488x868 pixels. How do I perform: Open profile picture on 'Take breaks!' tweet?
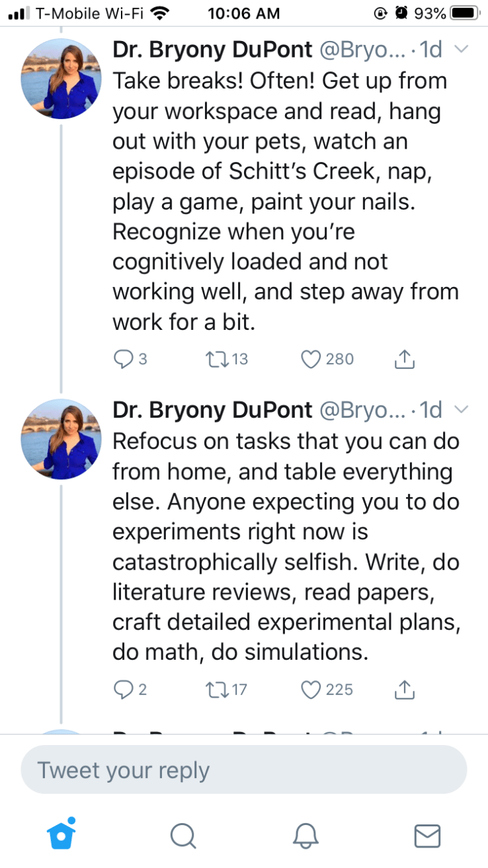coord(61,79)
